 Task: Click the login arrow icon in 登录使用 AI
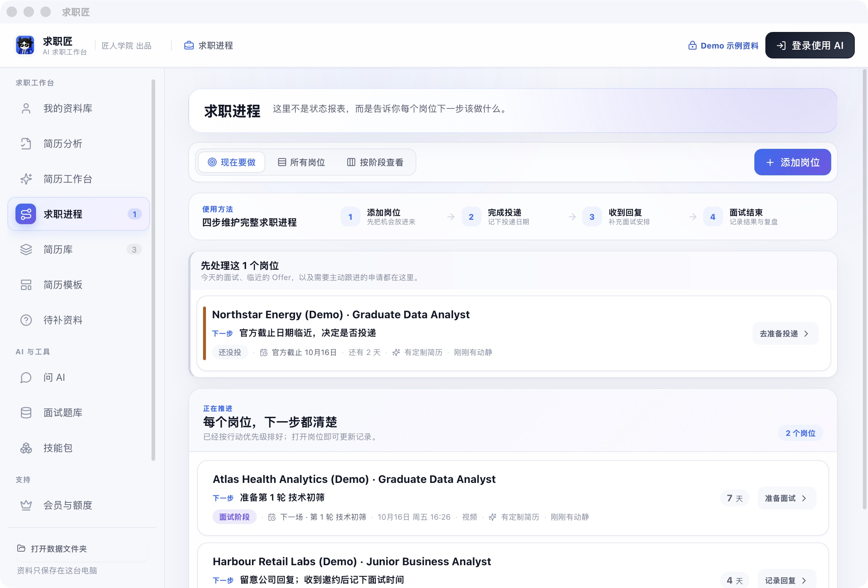click(x=781, y=46)
